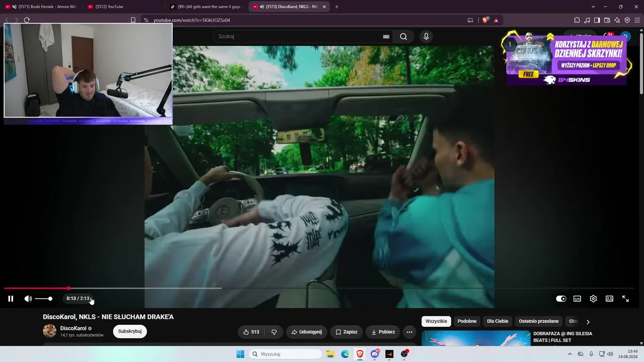
Task: Turn on subtitles with the captions icon
Action: (577, 299)
